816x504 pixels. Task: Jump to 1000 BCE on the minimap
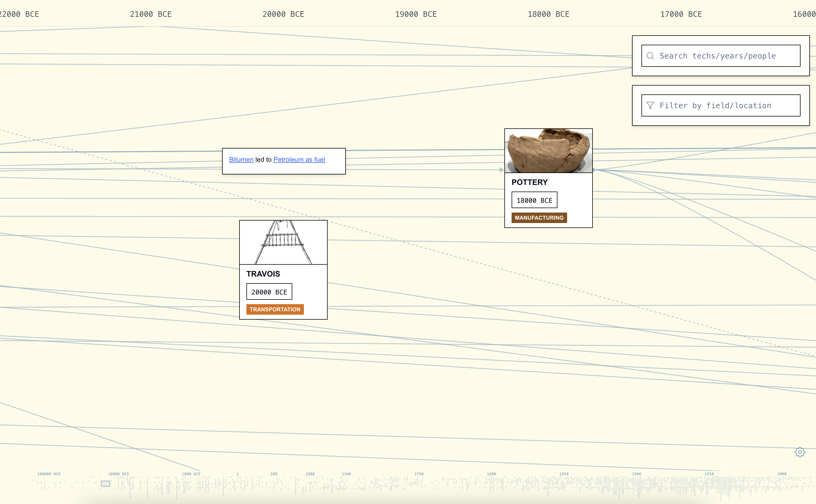click(x=191, y=474)
